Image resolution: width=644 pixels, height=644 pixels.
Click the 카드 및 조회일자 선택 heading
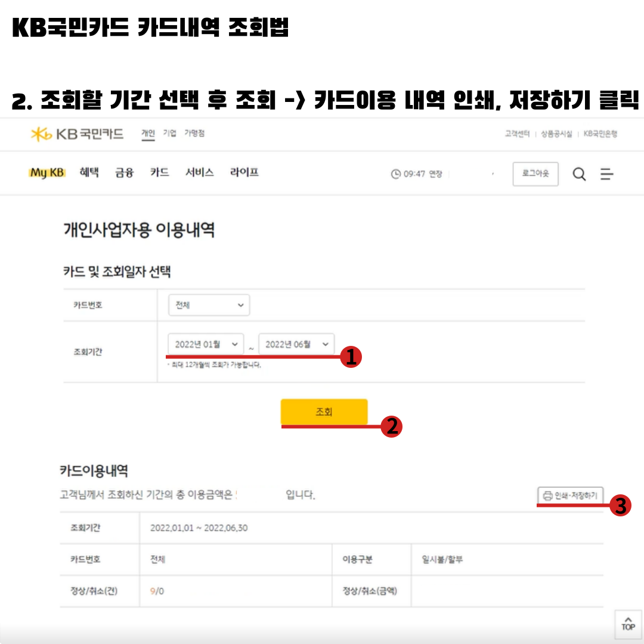click(x=117, y=271)
